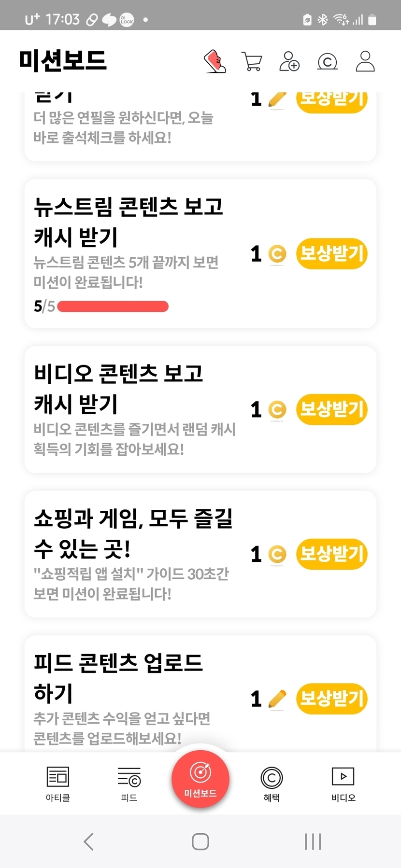Tap the pencil icon beside 피드 콘텐츠 업로드
Screen dimensions: 401x868
click(x=277, y=699)
